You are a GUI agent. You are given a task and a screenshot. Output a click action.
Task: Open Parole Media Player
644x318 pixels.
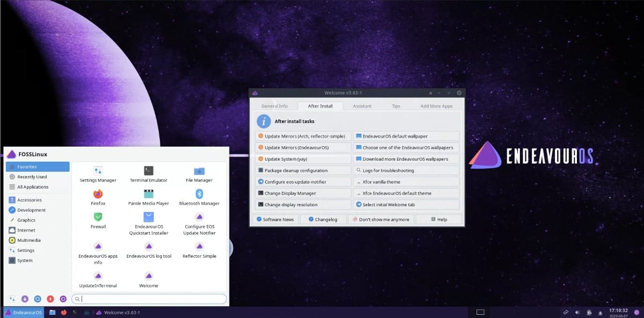(x=149, y=198)
